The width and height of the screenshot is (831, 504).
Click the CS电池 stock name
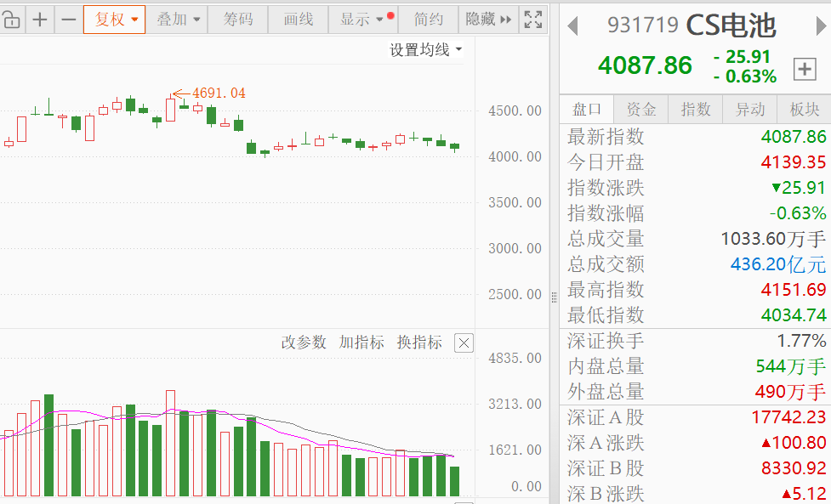(x=731, y=25)
